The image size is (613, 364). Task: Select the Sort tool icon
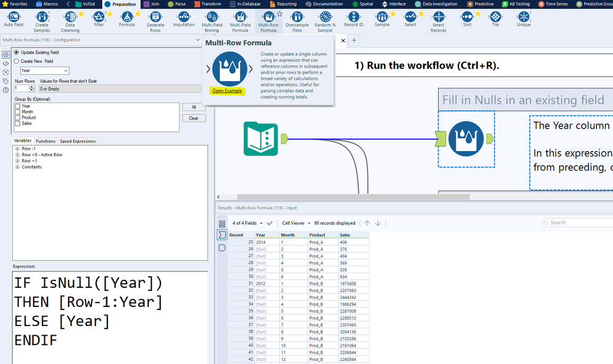point(467,17)
